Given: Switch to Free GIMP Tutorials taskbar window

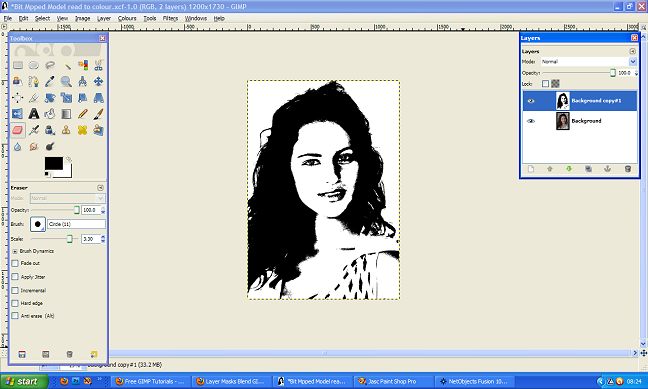Looking at the screenshot, I should click(x=150, y=381).
